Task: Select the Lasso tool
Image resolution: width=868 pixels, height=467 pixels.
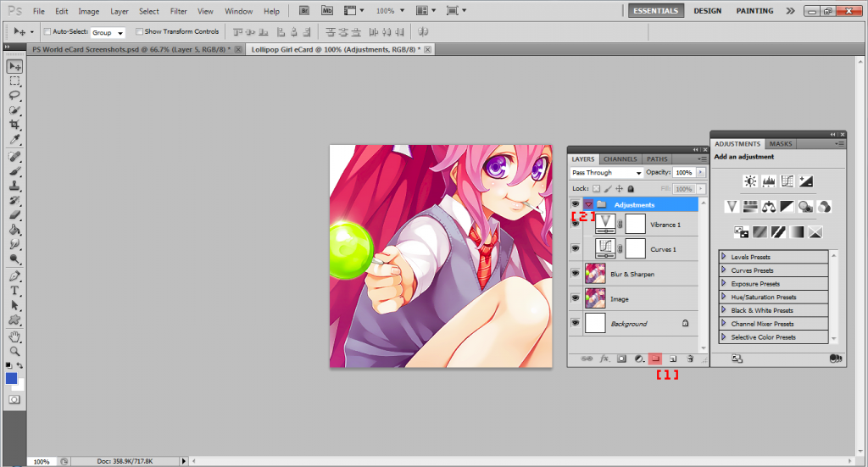Action: click(15, 95)
